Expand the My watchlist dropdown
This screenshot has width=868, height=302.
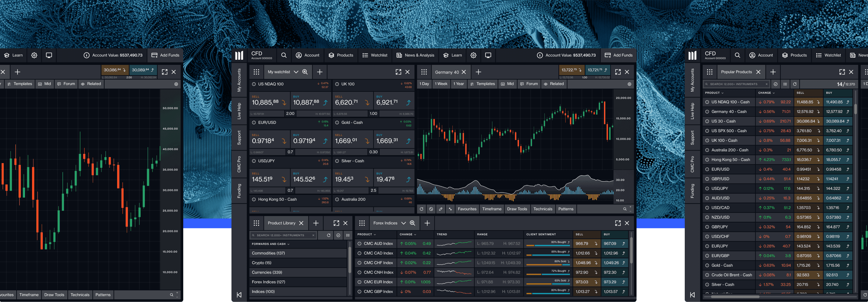click(296, 72)
